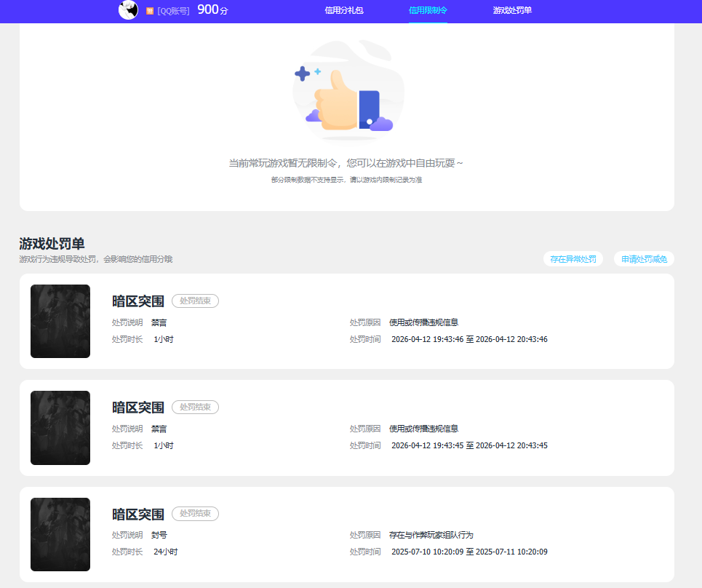Click the 处罚结束 badge on the 封号 record
This screenshot has height=588, width=702.
pyautogui.click(x=195, y=514)
